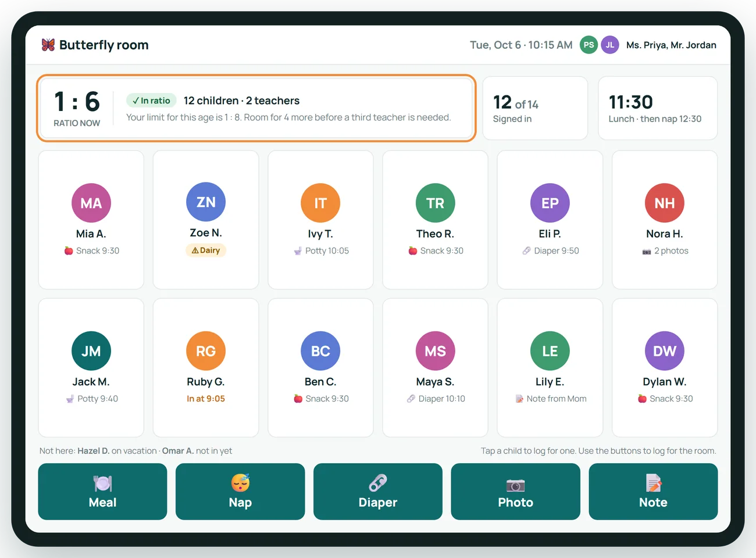Click the diaper pin icon on Eli P.'s card
Viewport: 756px width, 558px height.
point(527,251)
